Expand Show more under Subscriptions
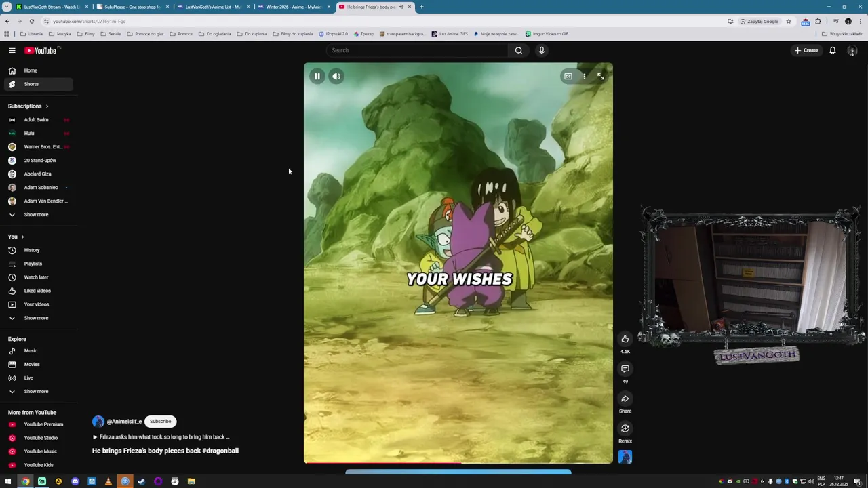 [38, 215]
